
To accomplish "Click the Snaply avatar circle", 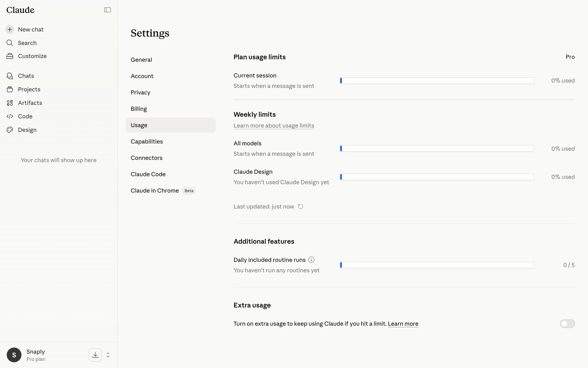I will click(x=14, y=355).
